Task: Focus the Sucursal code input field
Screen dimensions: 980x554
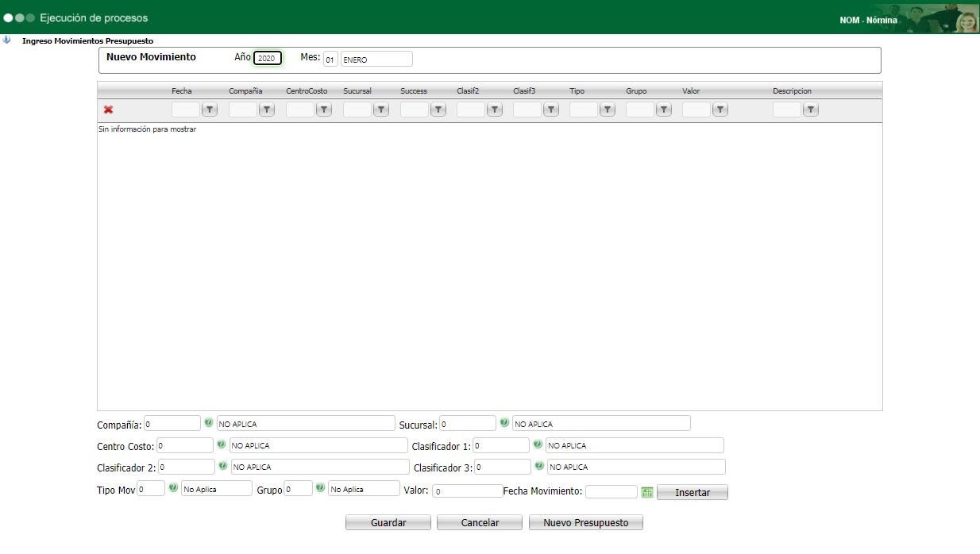Action: coord(468,424)
